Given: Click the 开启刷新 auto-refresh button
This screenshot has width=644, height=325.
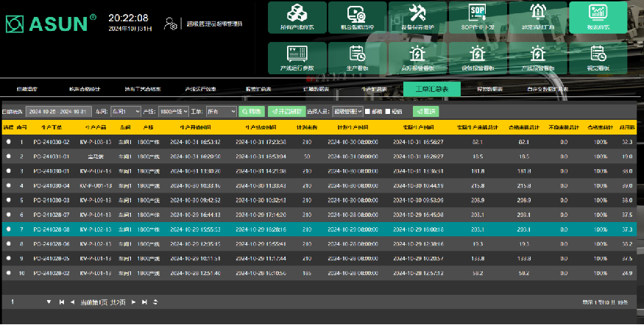Looking at the screenshot, I should click(x=287, y=111).
